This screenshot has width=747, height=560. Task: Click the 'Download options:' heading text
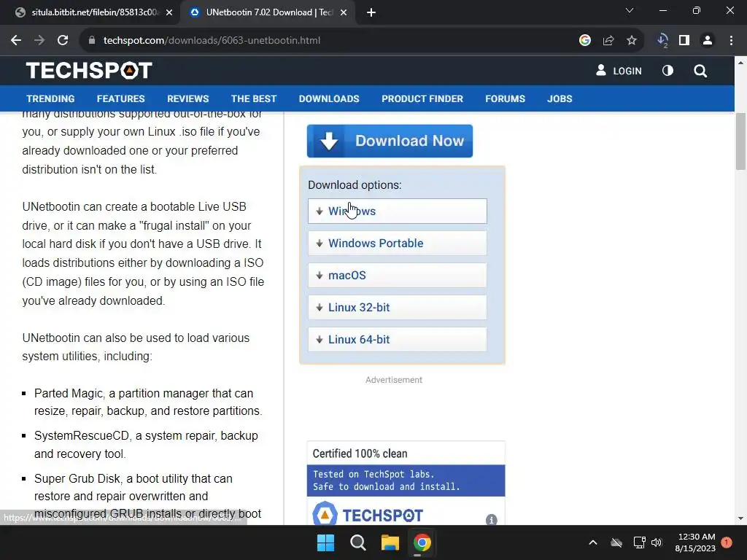coord(355,184)
